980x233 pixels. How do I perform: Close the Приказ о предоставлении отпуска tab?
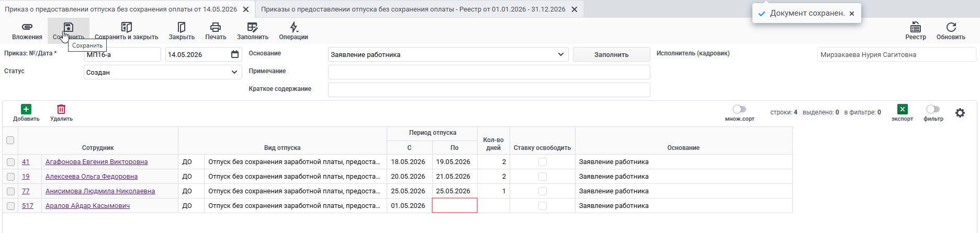(246, 9)
